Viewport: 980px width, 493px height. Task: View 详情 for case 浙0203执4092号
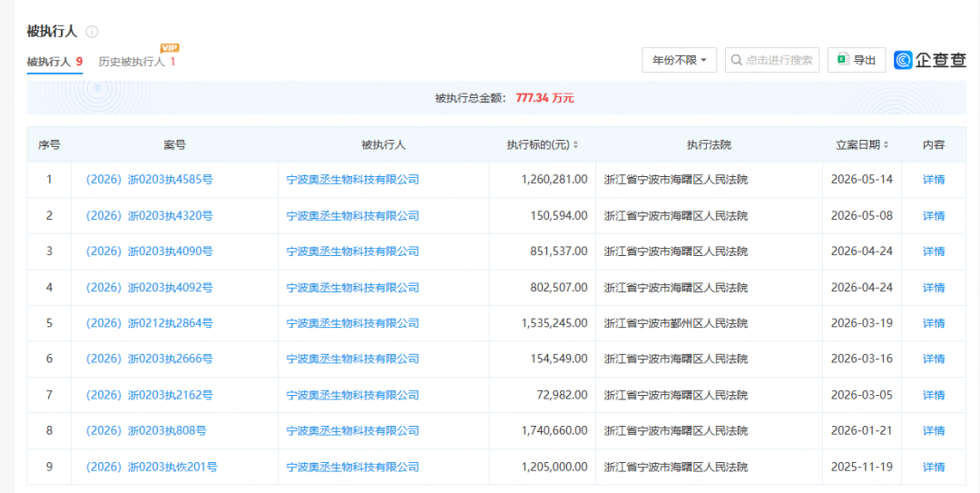point(934,288)
